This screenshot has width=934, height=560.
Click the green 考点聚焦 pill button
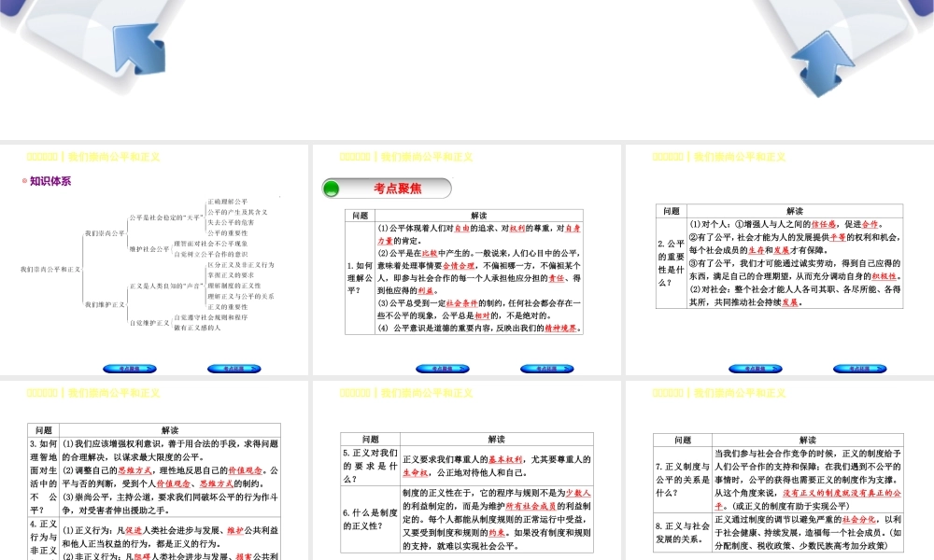387,189
